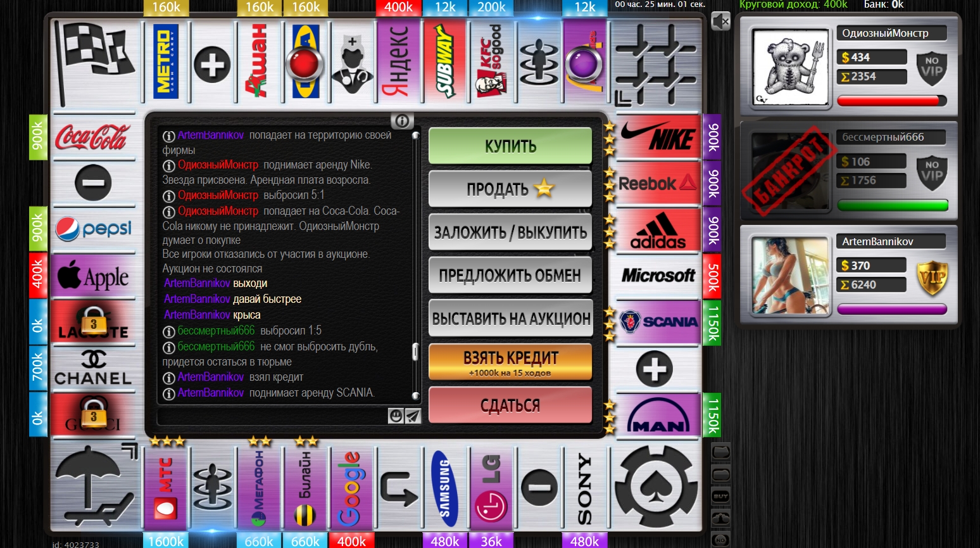Click the Pepsi board cell

point(93,229)
